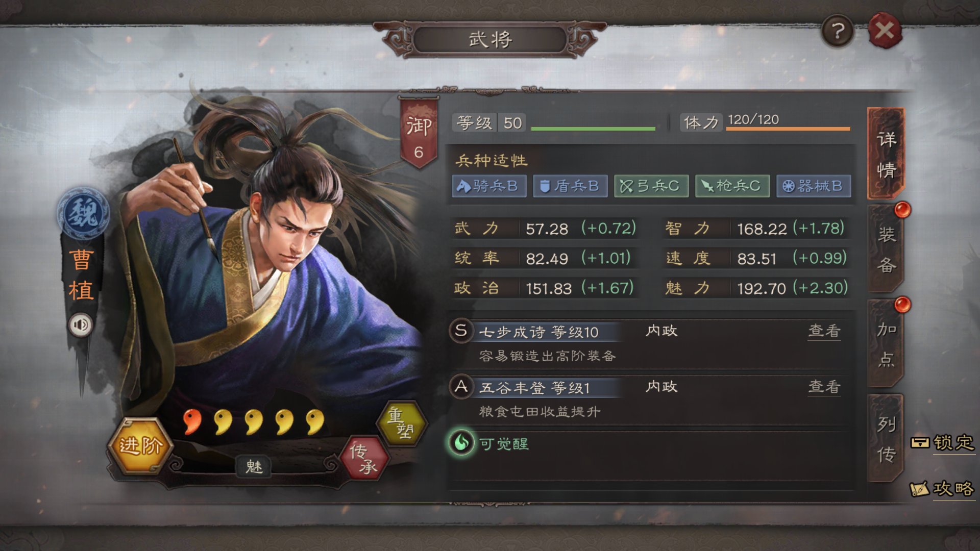Switch to the 加点 tab
The width and height of the screenshot is (980, 551).
(886, 344)
